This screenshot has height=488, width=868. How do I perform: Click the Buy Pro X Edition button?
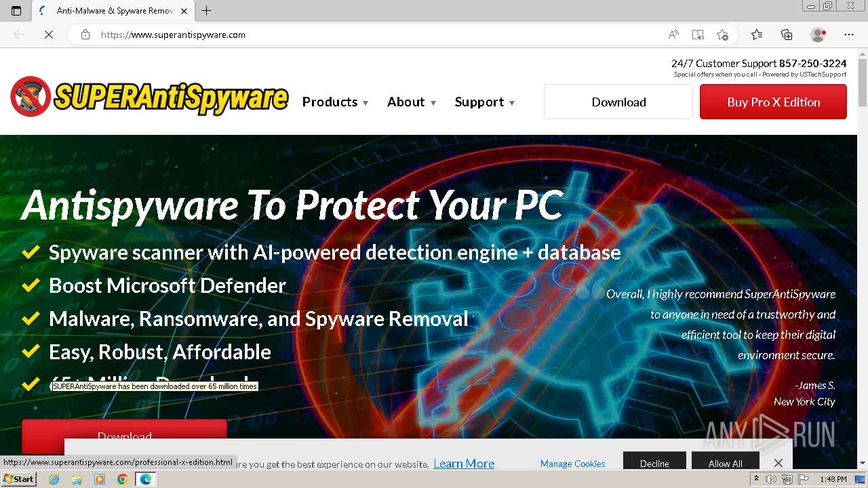point(773,102)
